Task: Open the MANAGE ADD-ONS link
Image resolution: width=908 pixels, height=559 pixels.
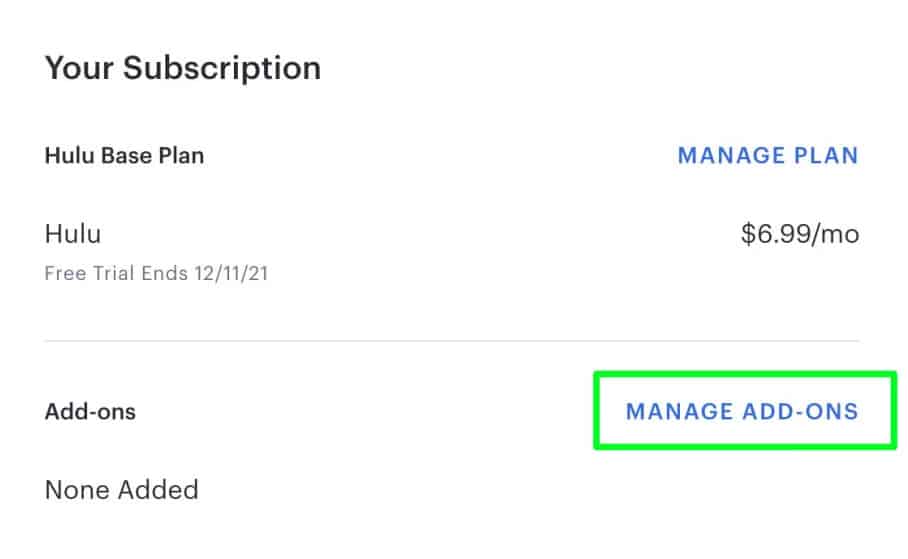Action: [x=741, y=412]
